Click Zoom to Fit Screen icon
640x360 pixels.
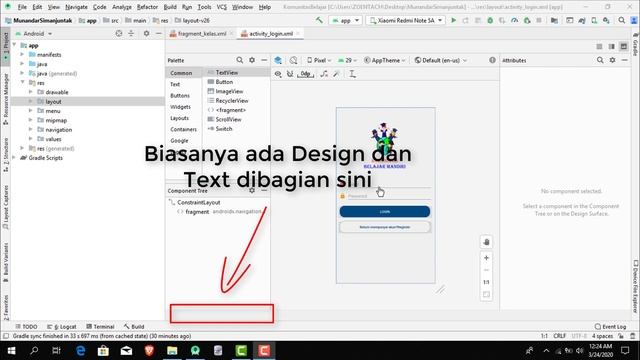click(486, 294)
